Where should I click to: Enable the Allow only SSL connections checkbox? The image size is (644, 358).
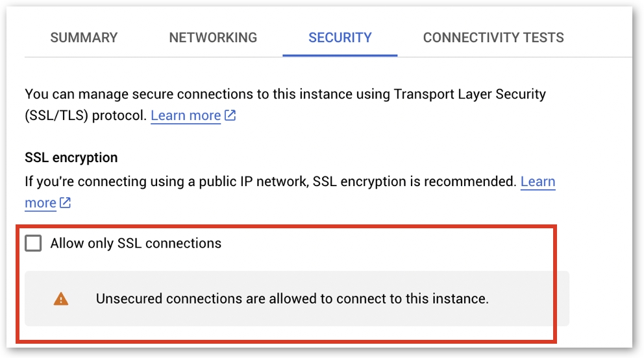pyautogui.click(x=33, y=243)
